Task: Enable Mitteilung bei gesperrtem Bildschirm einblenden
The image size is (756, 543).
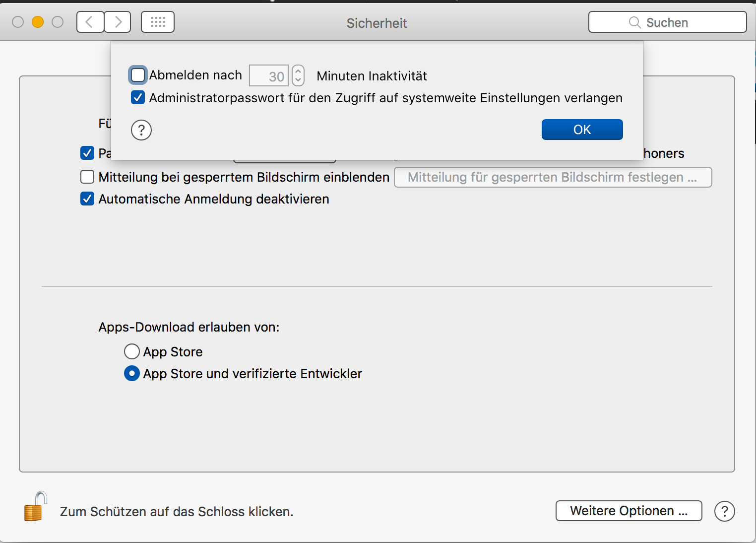Action: [87, 177]
